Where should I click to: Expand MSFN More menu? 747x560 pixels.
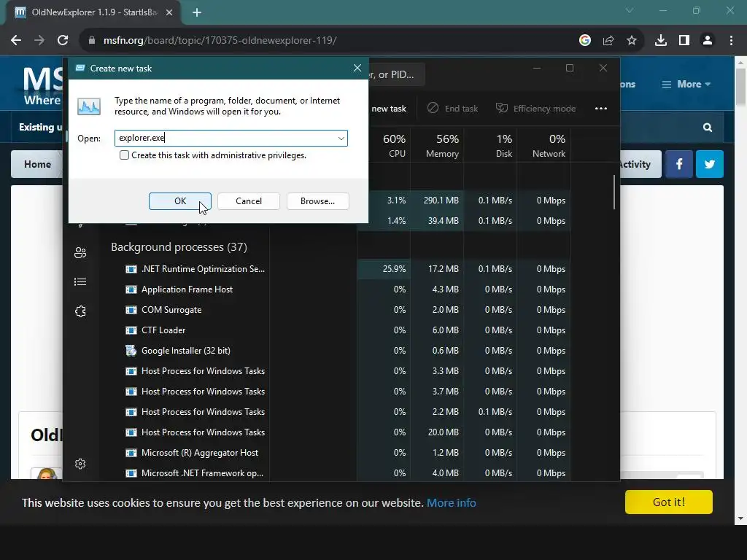[686, 85]
